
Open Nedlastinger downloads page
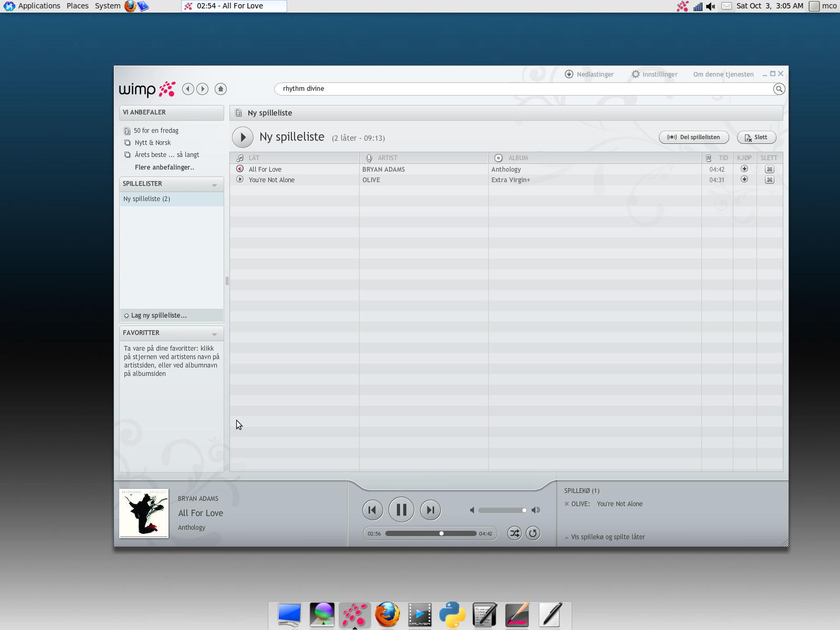589,75
